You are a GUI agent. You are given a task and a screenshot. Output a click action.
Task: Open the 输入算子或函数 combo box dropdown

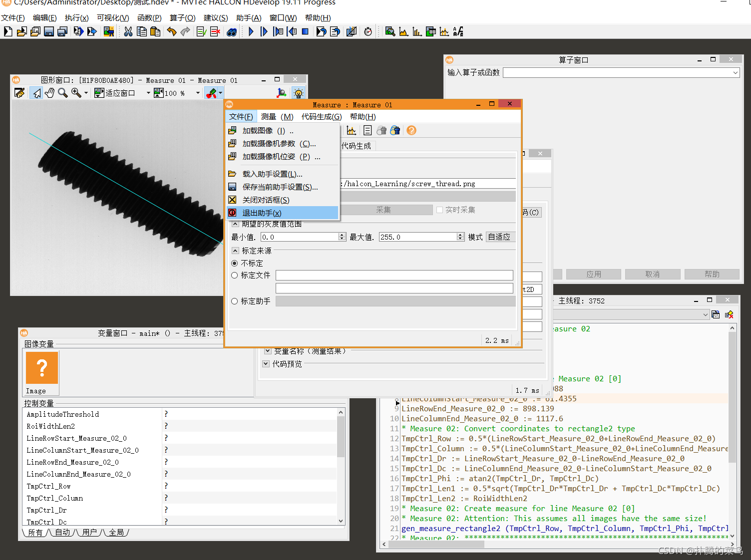click(x=735, y=73)
